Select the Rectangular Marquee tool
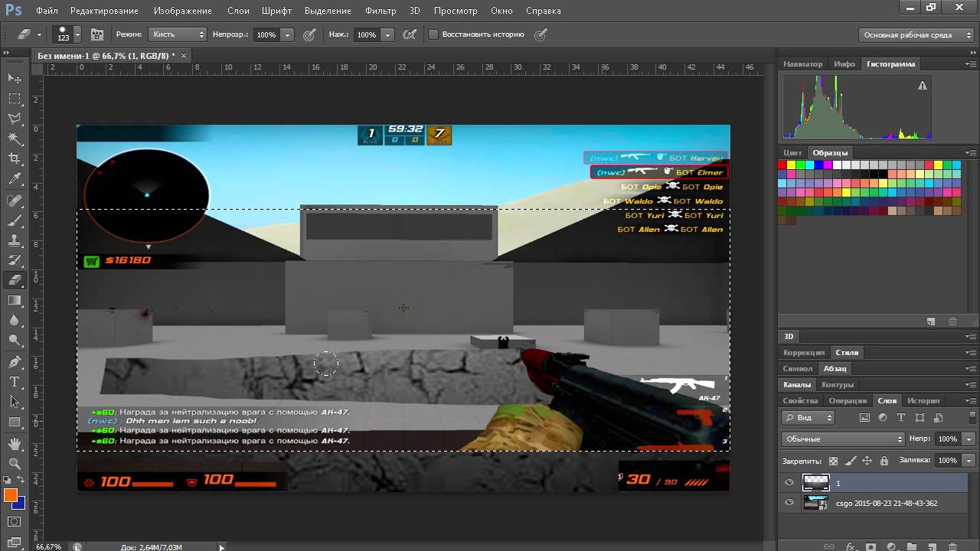The width and height of the screenshot is (980, 551). [15, 99]
